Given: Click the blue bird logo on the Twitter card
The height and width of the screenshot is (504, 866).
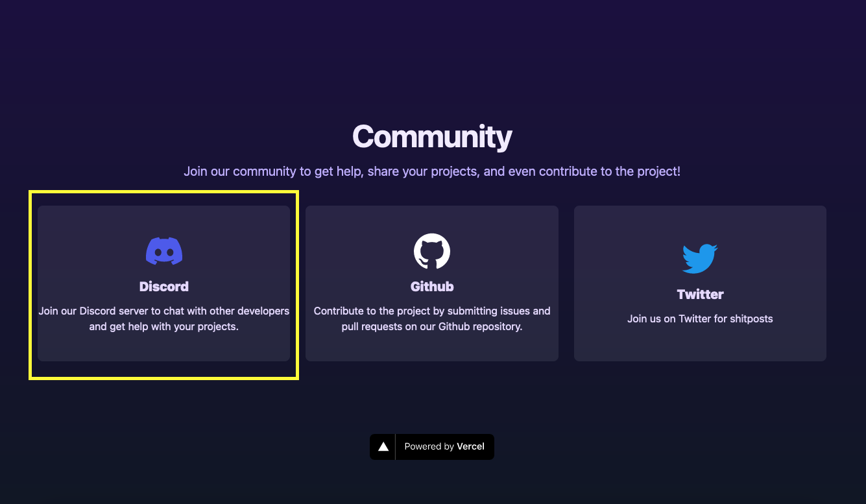Looking at the screenshot, I should point(700,258).
